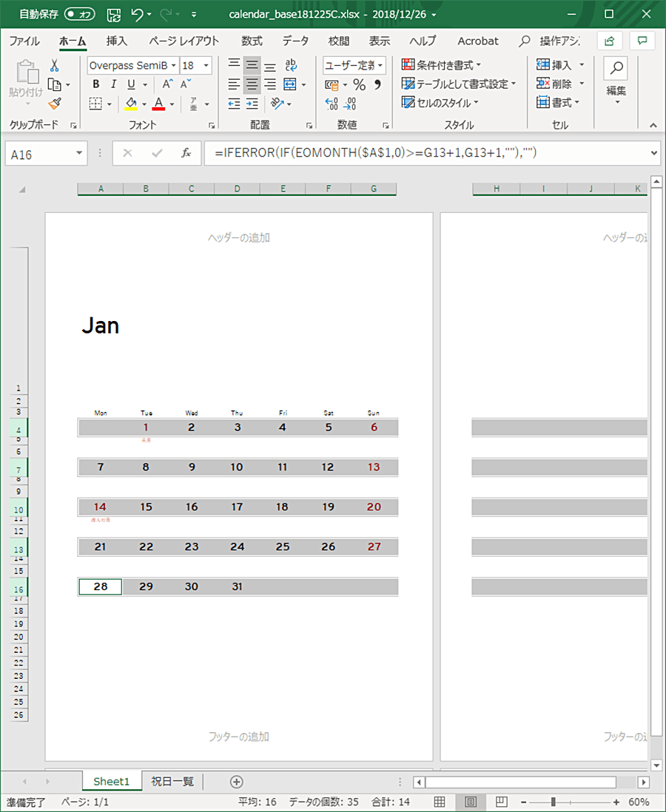Toggle Underline formatting
666x812 pixels.
[131, 84]
